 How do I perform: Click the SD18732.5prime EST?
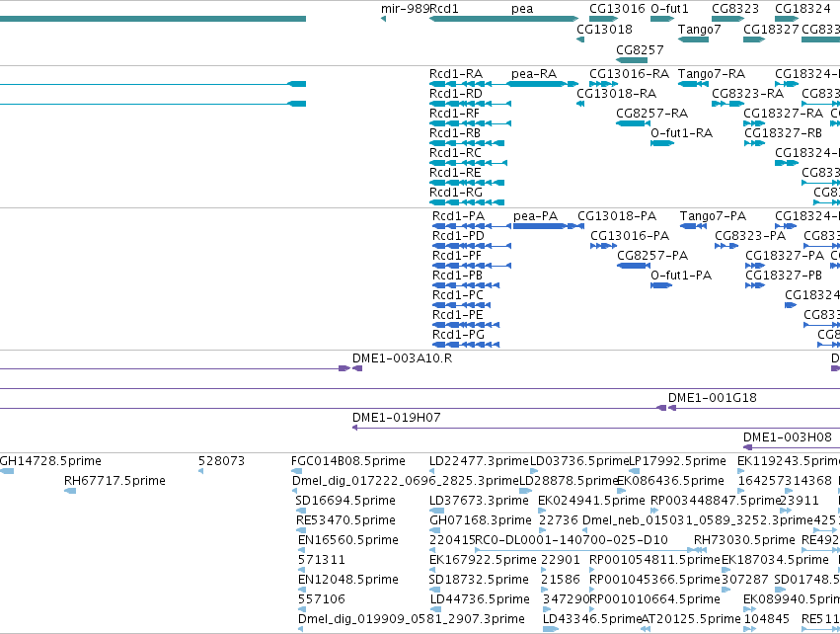[435, 590]
